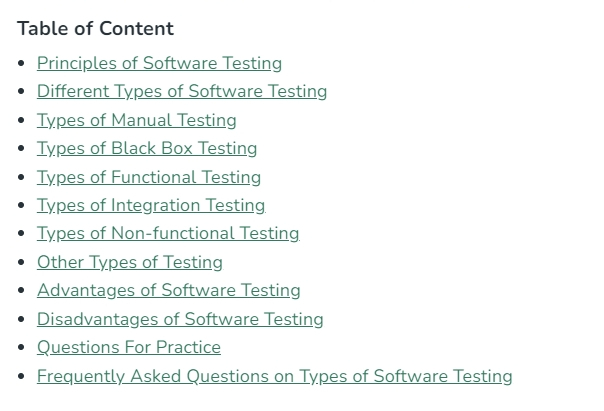Click the bullet beside Types of Manual Testing
Image resolution: width=604 pixels, height=411 pixels.
point(21,120)
